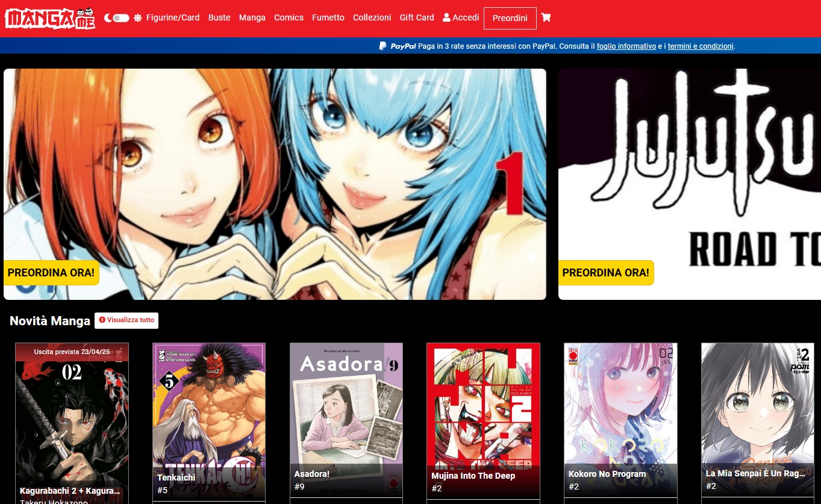Open the shopping cart
Image resolution: width=821 pixels, height=504 pixels.
pos(546,17)
